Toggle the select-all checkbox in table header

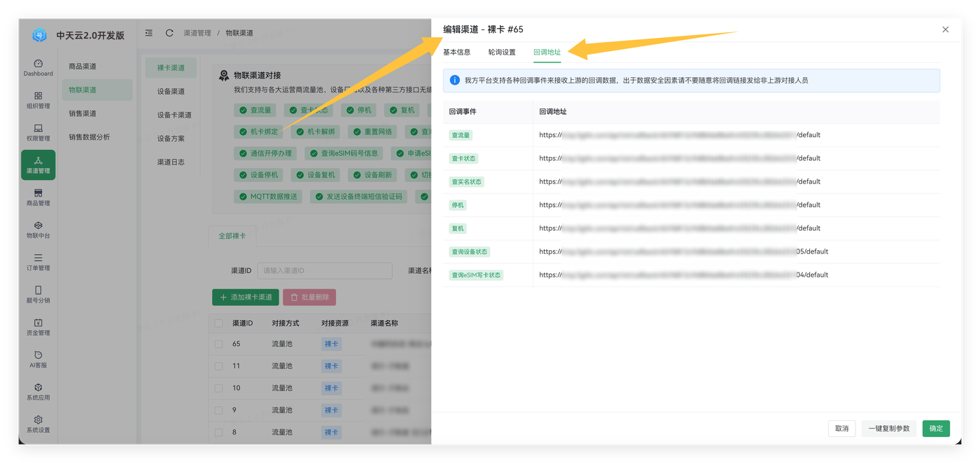click(x=218, y=324)
